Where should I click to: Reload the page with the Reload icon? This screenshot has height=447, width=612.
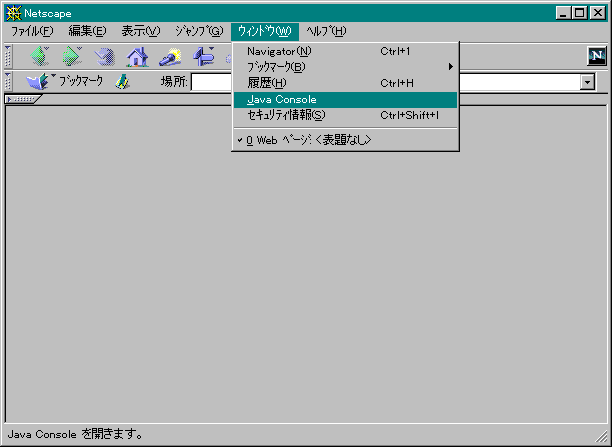pyautogui.click(x=105, y=57)
